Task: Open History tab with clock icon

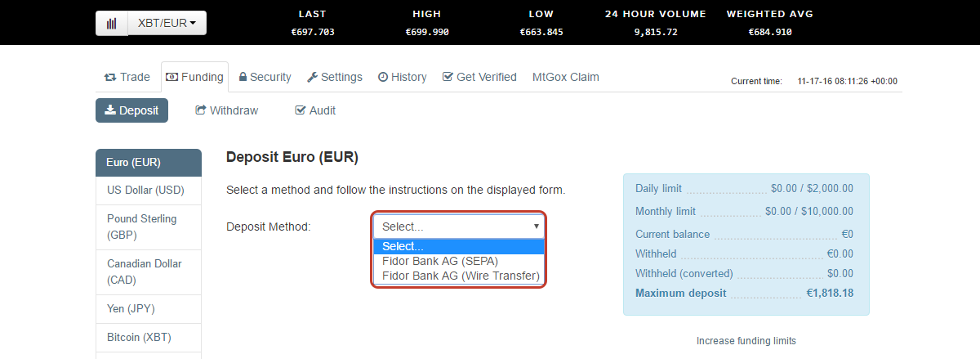Action: (x=402, y=77)
